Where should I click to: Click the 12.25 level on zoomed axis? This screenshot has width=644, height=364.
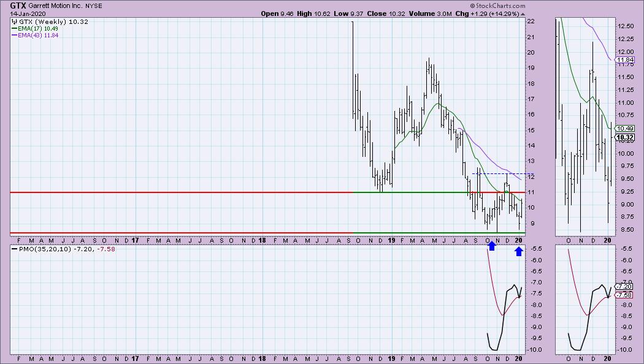(x=625, y=39)
